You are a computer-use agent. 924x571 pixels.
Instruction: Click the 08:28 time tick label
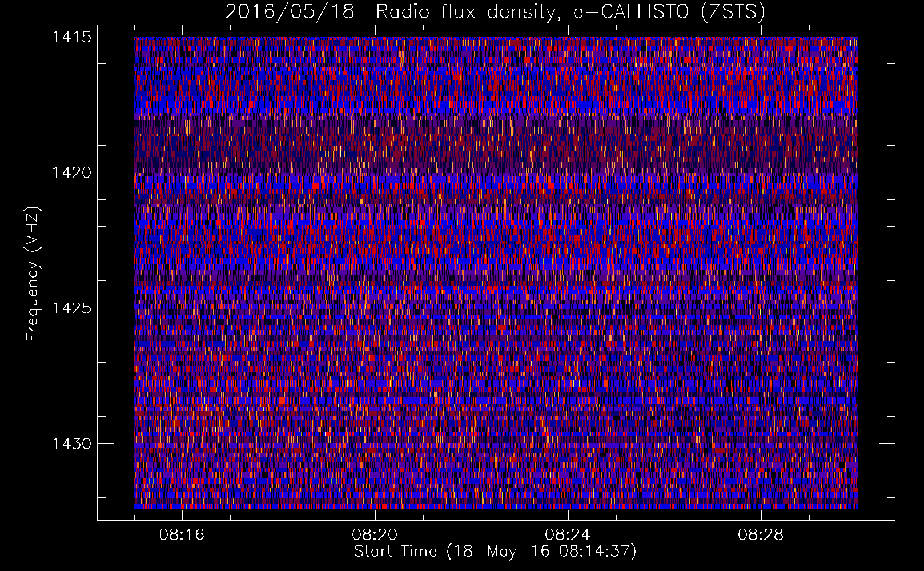coord(761,535)
